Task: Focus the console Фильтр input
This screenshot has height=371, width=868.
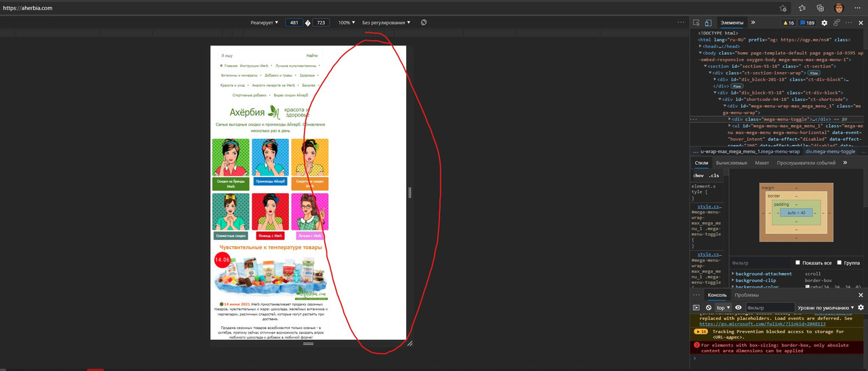Action: (770, 307)
